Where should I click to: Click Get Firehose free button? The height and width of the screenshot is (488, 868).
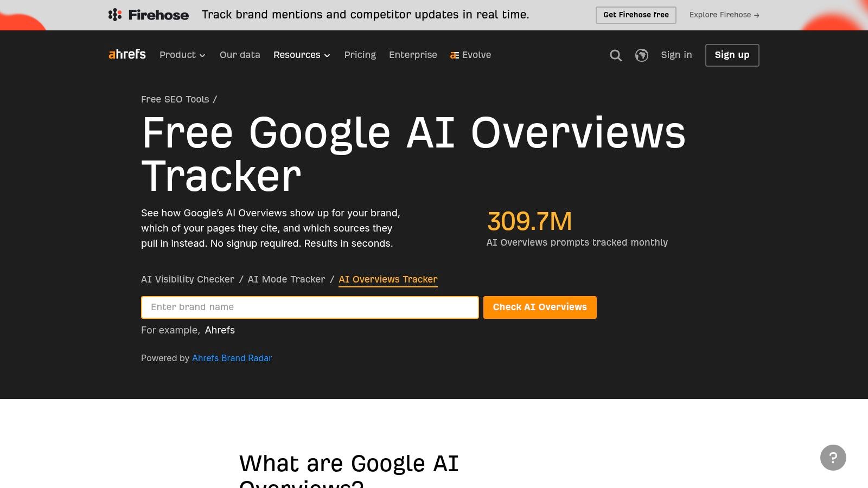[x=636, y=15]
